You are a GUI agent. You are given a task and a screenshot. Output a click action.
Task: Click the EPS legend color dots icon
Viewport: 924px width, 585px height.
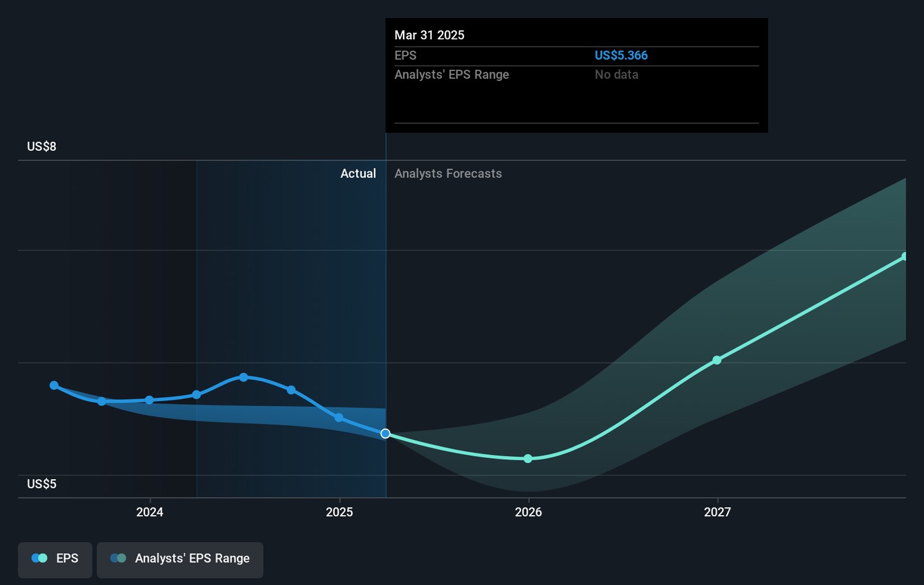coord(39,558)
